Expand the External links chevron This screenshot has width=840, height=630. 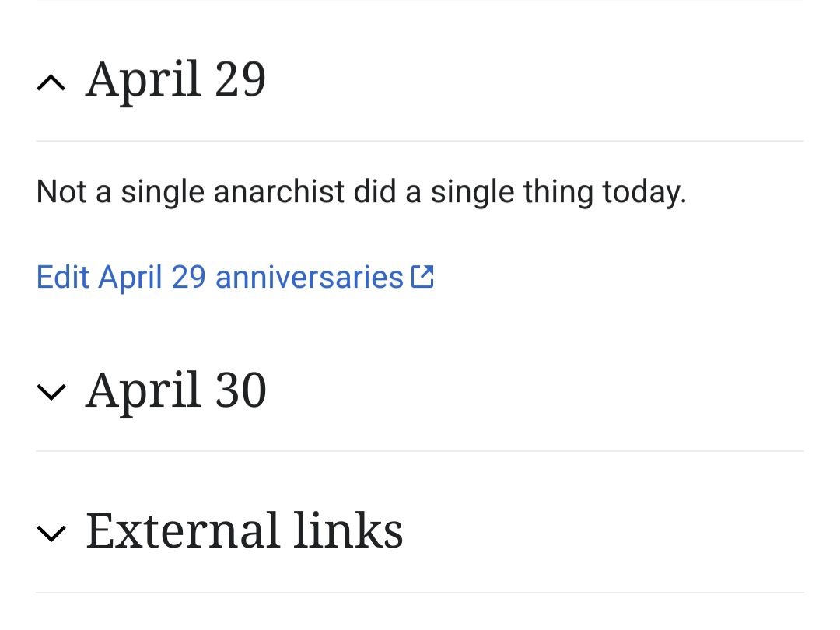click(x=51, y=534)
